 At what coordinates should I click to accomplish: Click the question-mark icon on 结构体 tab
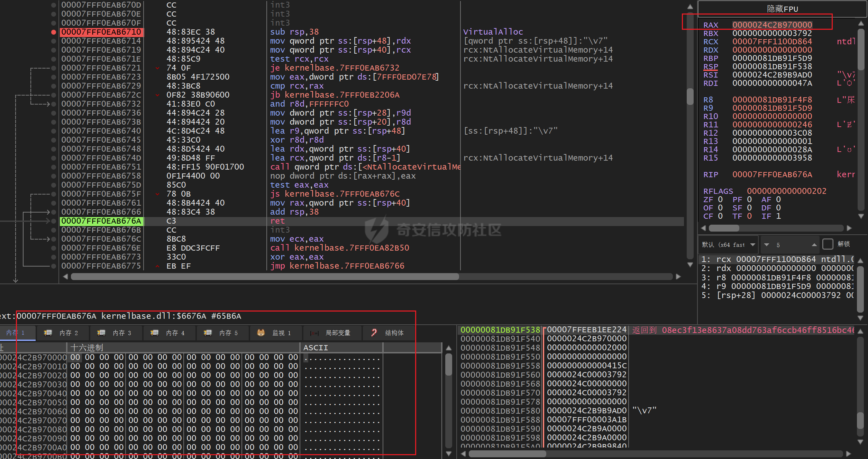[x=374, y=333]
